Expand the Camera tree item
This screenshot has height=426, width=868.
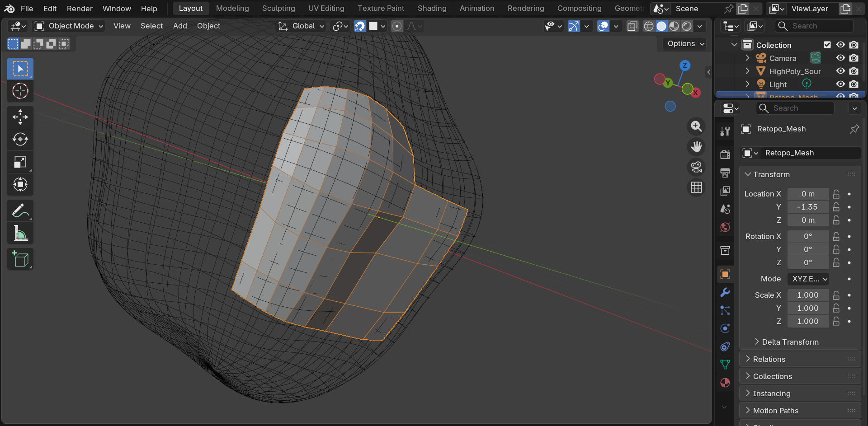[747, 58]
